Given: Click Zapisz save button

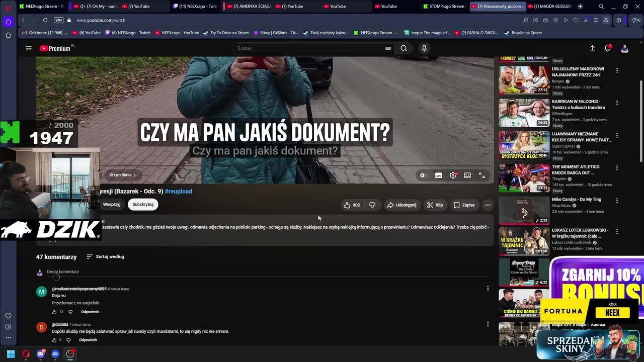Looking at the screenshot, I should [464, 205].
